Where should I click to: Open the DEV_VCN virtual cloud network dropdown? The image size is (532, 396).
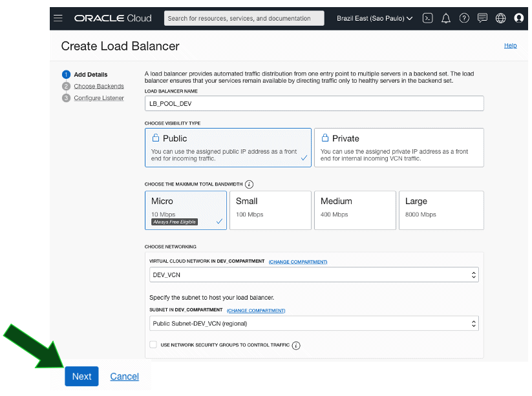[314, 275]
